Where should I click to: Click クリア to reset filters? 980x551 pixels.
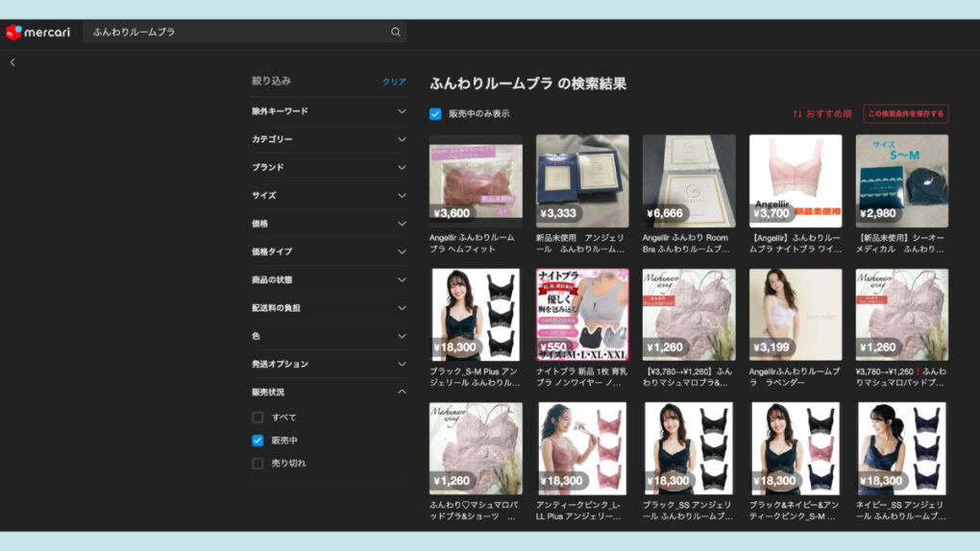394,82
